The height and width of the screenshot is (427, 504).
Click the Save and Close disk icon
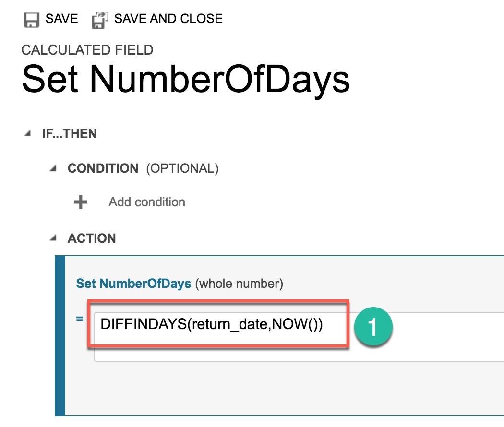click(x=100, y=20)
